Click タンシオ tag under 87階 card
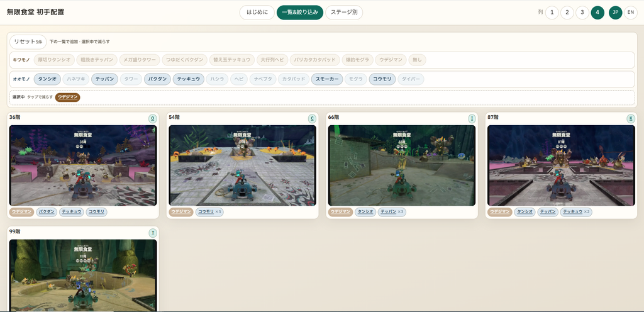 click(525, 212)
